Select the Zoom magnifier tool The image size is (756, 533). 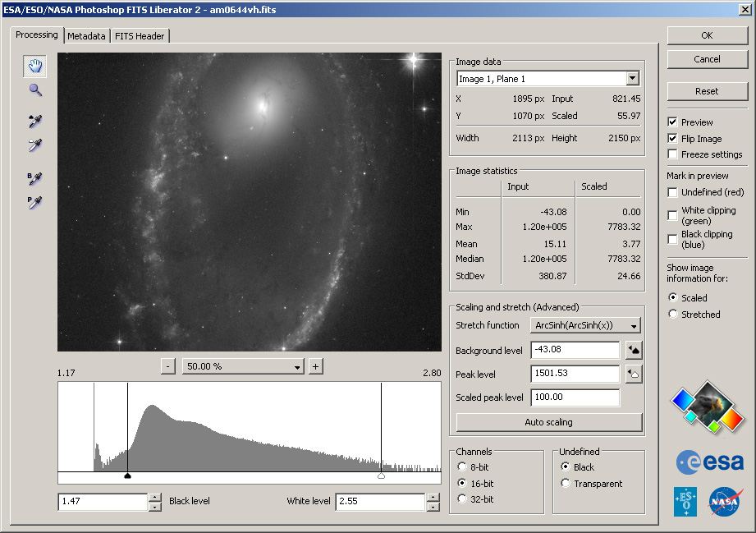click(35, 90)
